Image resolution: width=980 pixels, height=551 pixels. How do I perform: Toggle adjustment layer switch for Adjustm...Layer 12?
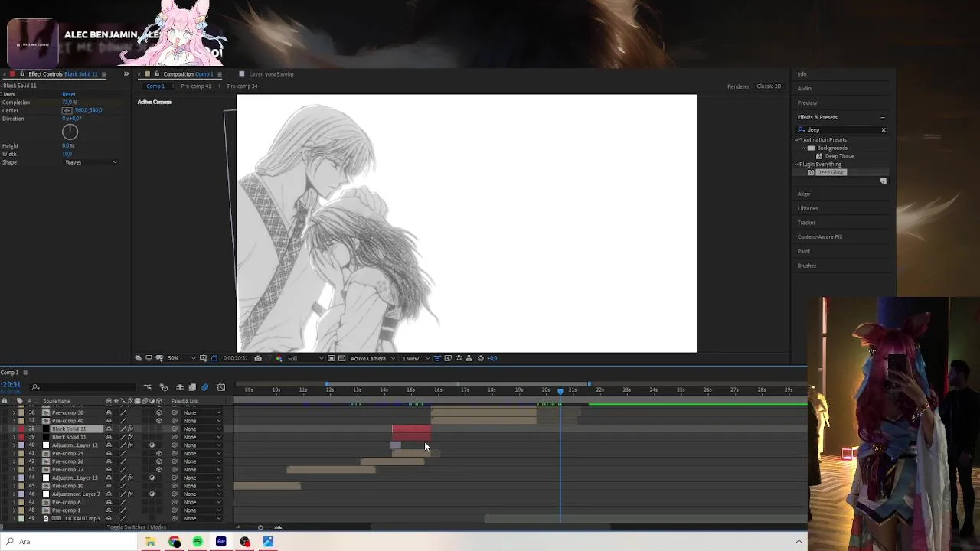click(x=152, y=445)
